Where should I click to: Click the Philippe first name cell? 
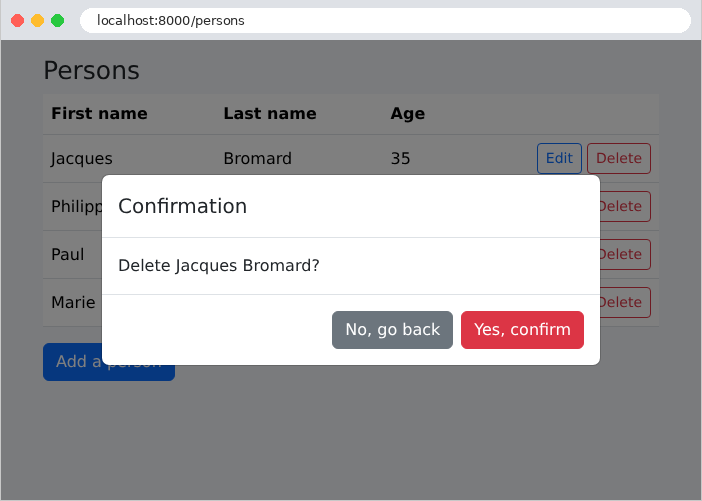pos(77,206)
